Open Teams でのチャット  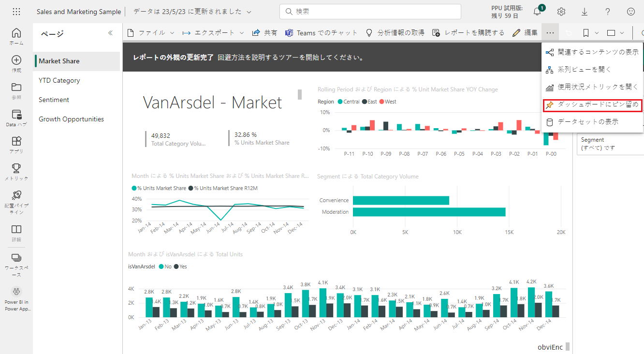point(322,33)
